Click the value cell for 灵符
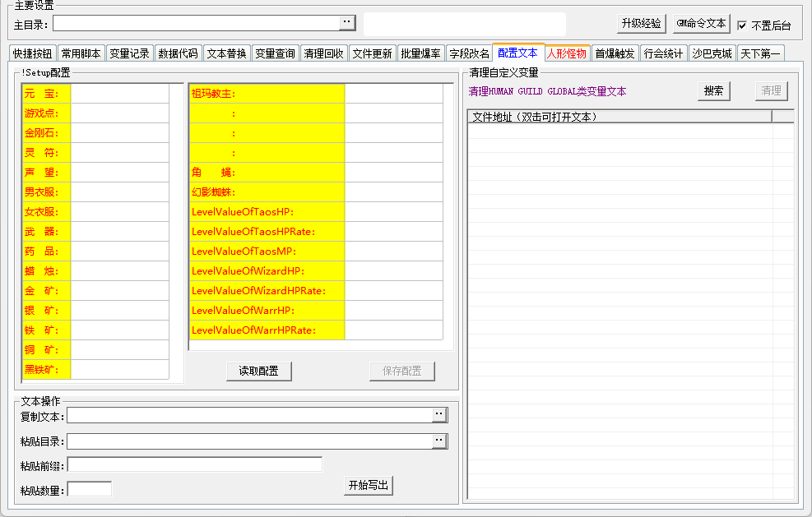812x517 pixels. tap(119, 153)
